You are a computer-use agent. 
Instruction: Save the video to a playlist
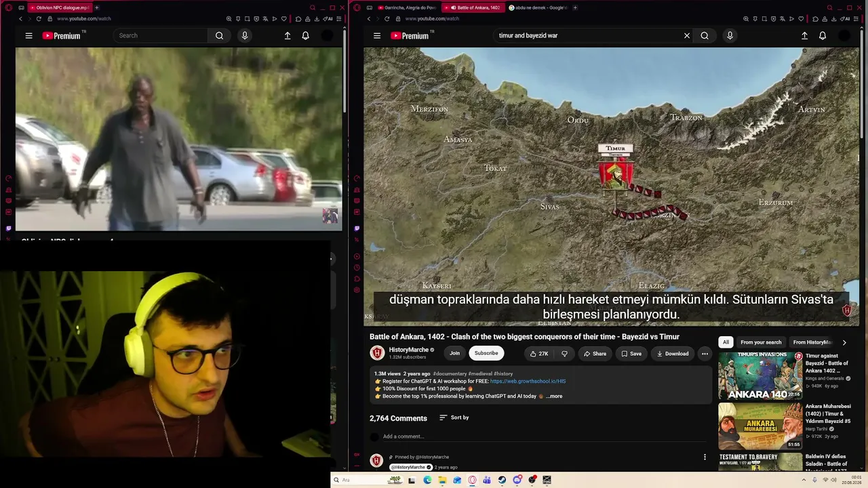click(630, 354)
